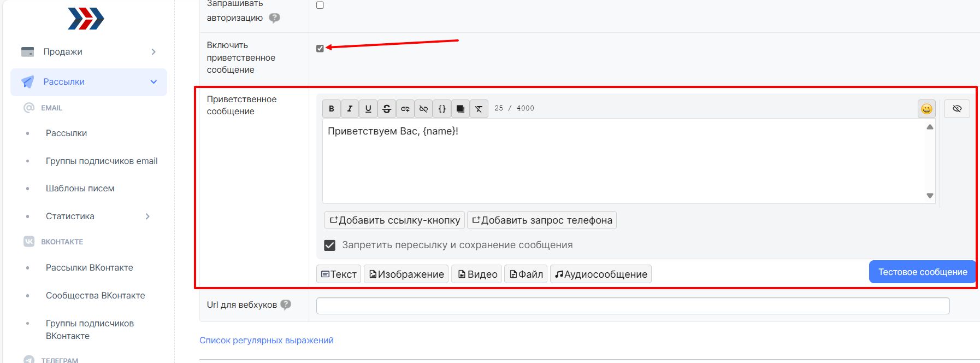Screen dimensions: 980x363
Task: Collapse the Рассылки sidebar section
Action: pyautogui.click(x=154, y=82)
